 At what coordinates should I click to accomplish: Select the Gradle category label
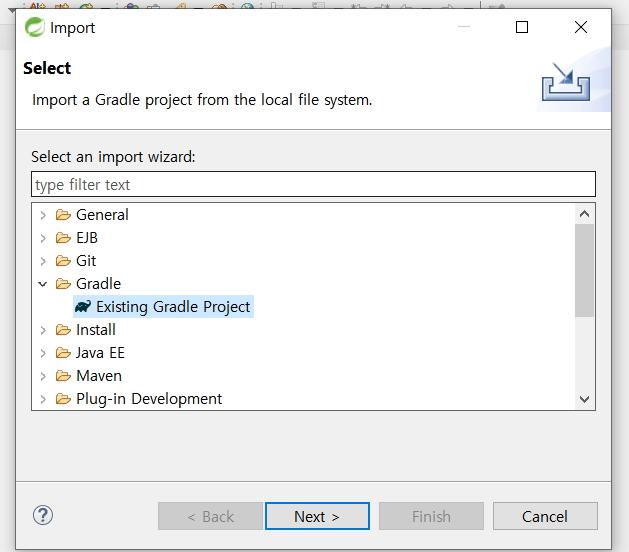[99, 284]
